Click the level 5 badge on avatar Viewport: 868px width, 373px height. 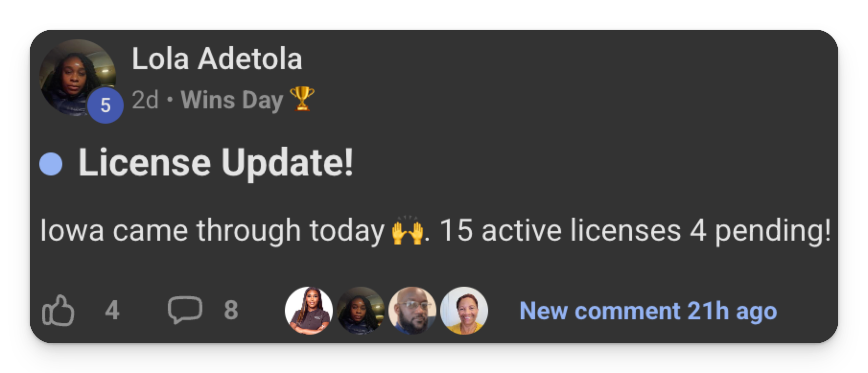click(x=106, y=105)
